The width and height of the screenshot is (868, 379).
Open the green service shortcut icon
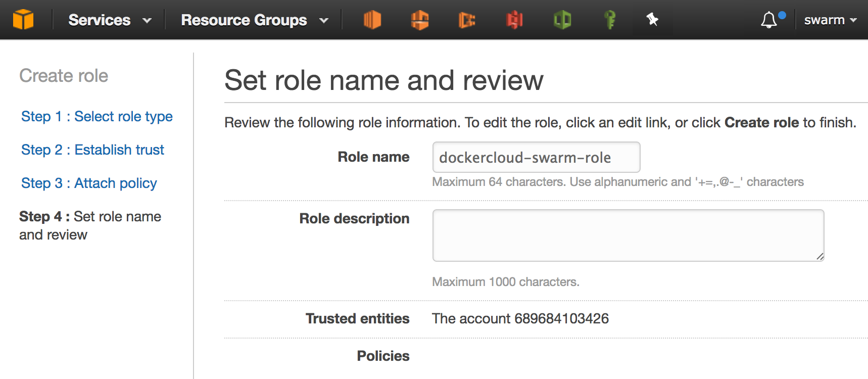point(562,20)
